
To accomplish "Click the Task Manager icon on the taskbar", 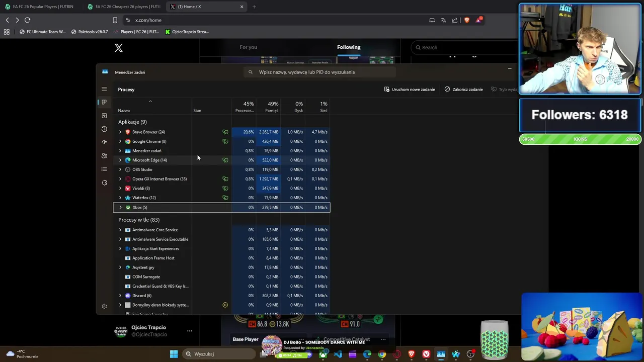I will (441, 354).
